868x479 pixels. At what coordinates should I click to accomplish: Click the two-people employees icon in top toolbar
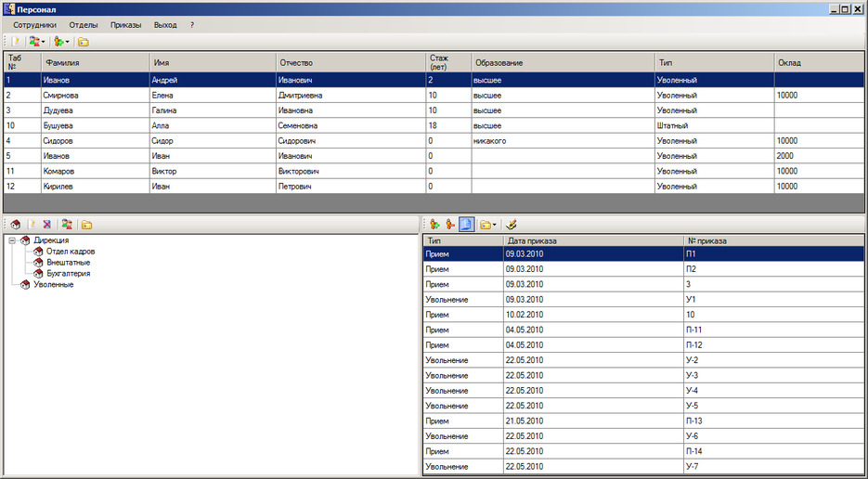tap(34, 42)
